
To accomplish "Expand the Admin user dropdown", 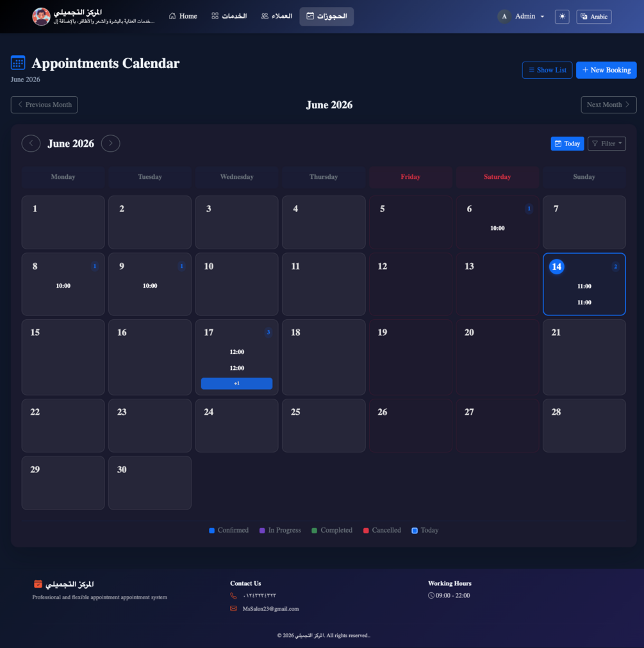I will tap(522, 16).
